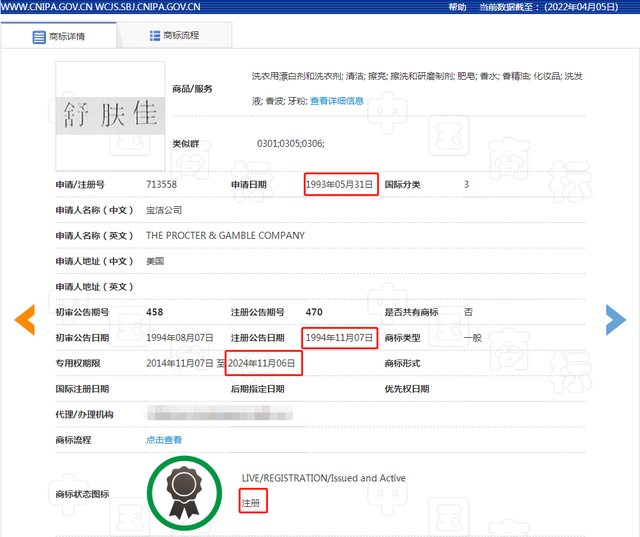Select trademark type value 一般
Viewport: 640px width, 537px height.
pyautogui.click(x=473, y=337)
